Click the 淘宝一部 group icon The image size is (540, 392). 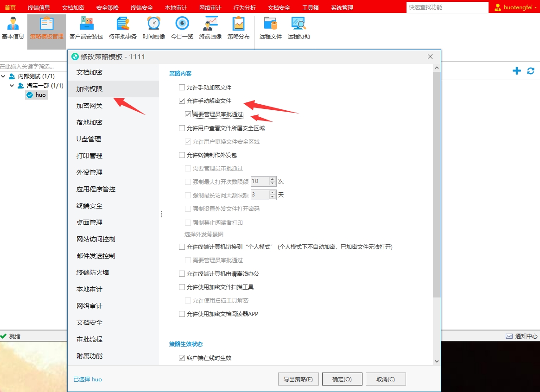click(21, 85)
